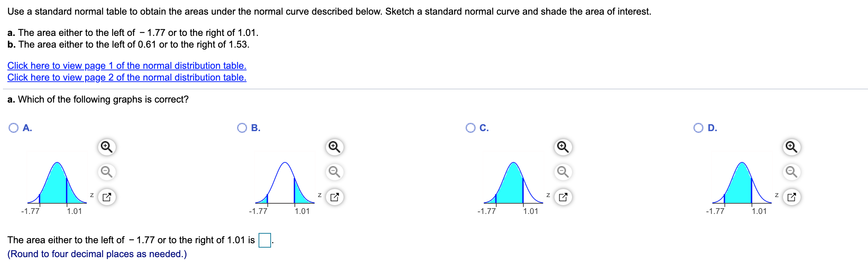Open page 2 of the normal distribution table
The width and height of the screenshot is (868, 263).
pyautogui.click(x=126, y=77)
